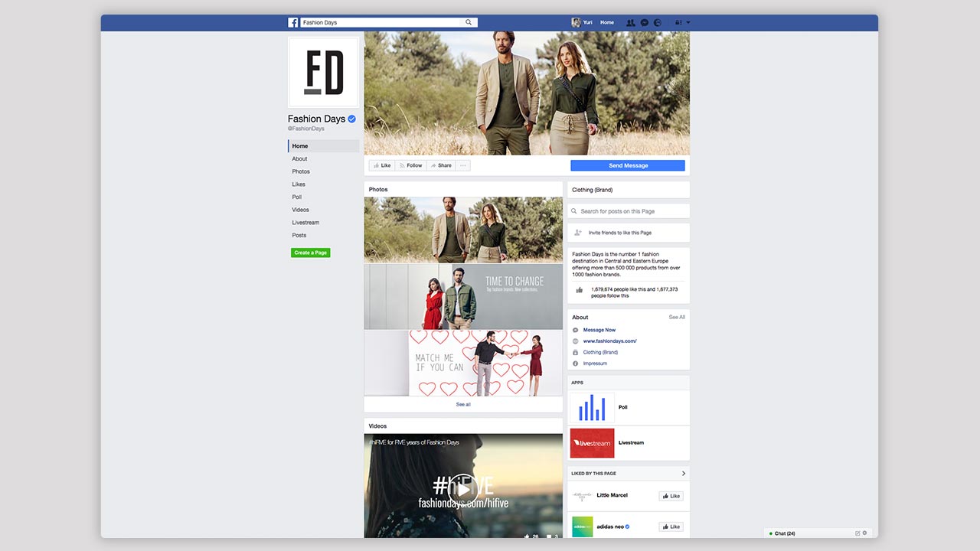Click the FD page profile picture
Image resolution: width=980 pixels, height=551 pixels.
(x=323, y=72)
